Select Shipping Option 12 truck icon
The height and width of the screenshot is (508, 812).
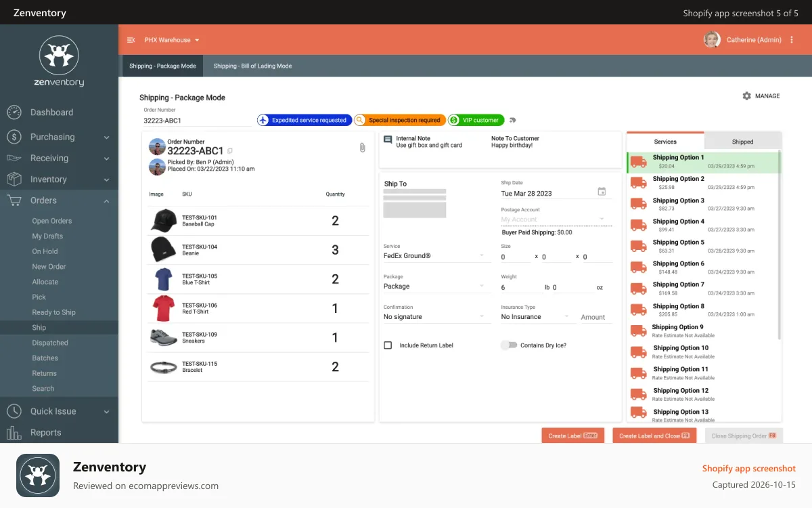tap(639, 394)
